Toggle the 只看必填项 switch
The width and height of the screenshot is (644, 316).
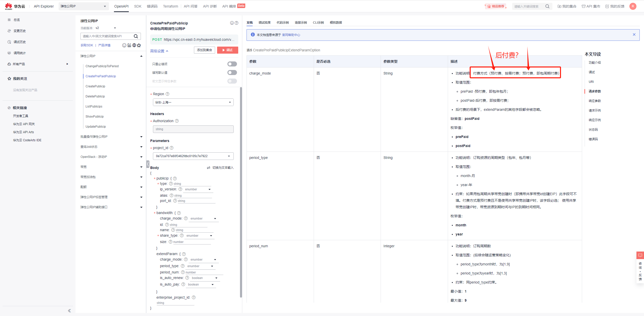click(232, 64)
